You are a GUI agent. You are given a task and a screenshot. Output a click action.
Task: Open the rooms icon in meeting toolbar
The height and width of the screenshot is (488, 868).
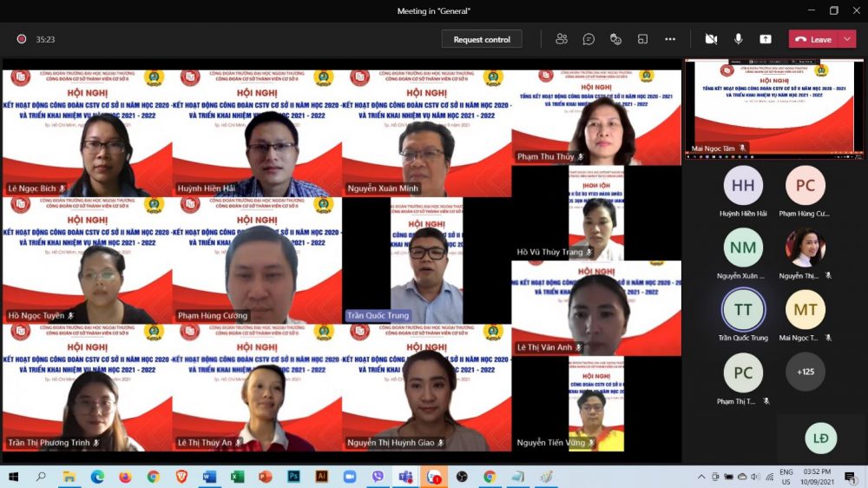point(642,39)
